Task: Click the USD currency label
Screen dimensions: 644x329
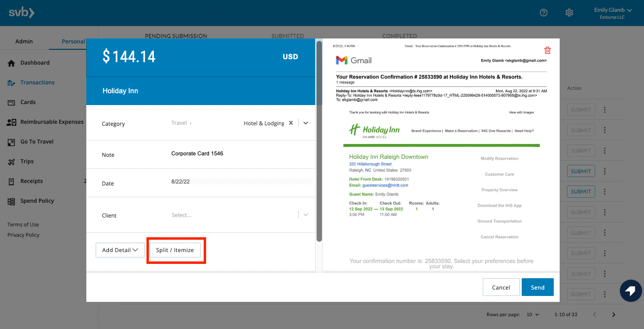Action: click(x=290, y=57)
